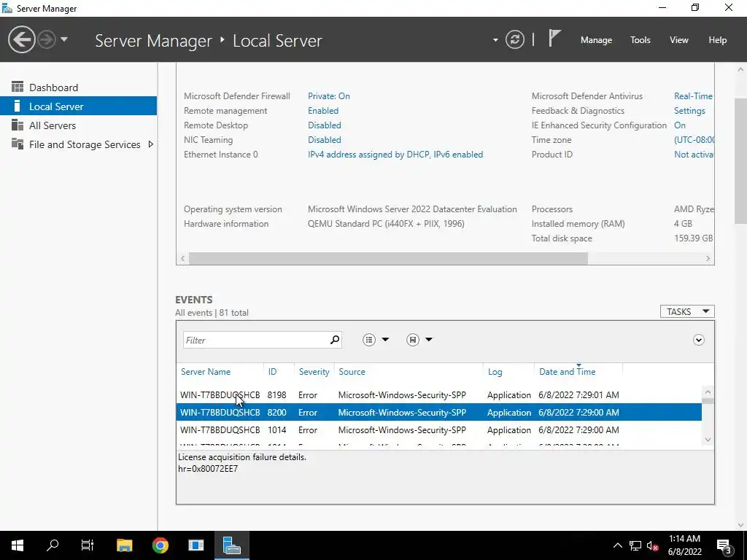
Task: Open navigation history dropdown arrow
Action: [x=64, y=39]
